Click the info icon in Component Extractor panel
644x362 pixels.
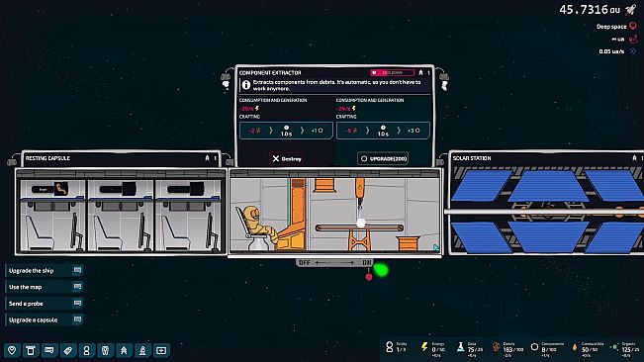click(246, 85)
